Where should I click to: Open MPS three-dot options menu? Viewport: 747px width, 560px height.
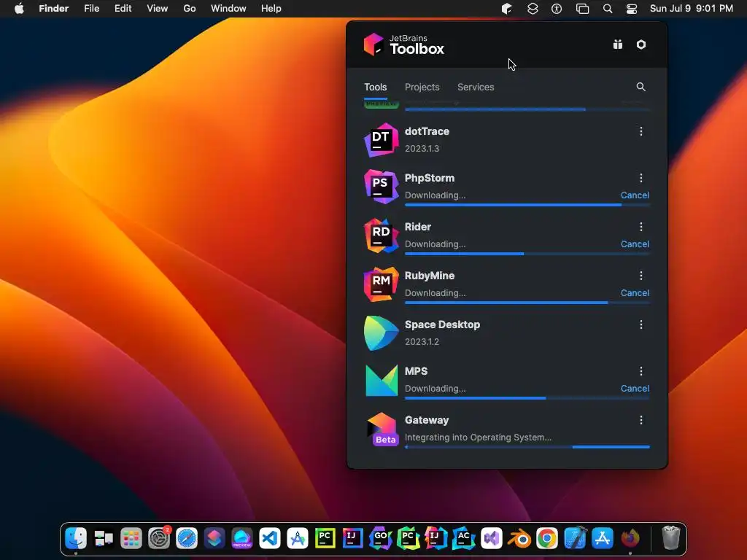point(640,371)
